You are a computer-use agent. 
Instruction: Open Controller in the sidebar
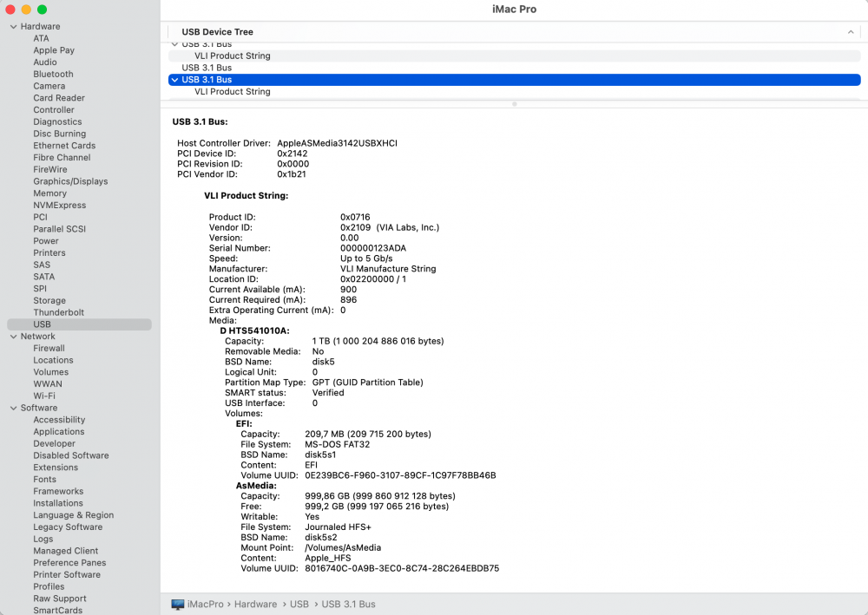54,109
